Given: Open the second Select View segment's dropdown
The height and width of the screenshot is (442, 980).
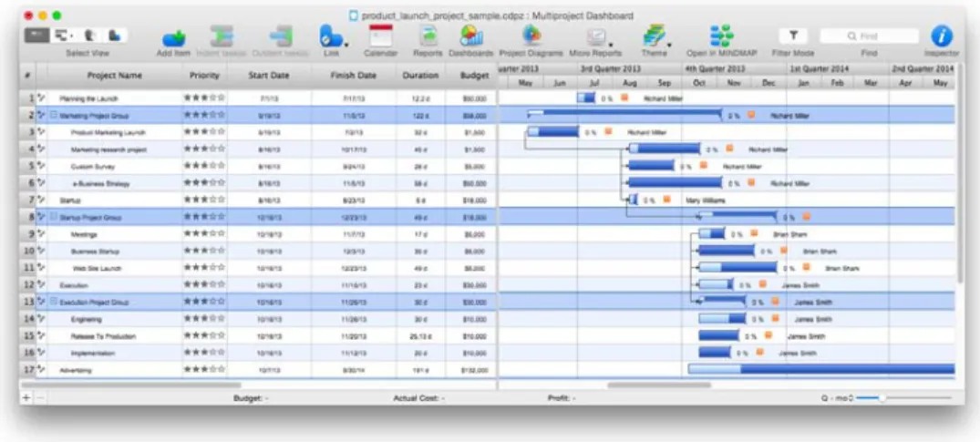Looking at the screenshot, I should [71, 36].
